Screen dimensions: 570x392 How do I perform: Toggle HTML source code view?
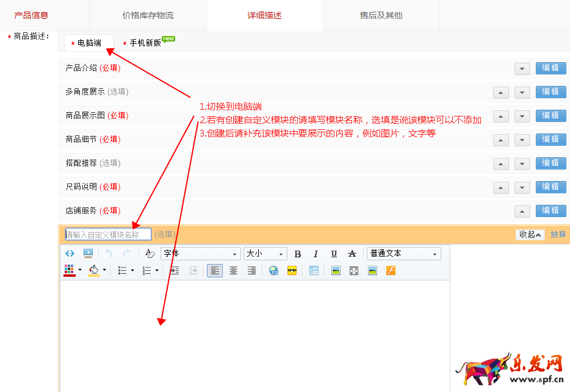coord(70,253)
